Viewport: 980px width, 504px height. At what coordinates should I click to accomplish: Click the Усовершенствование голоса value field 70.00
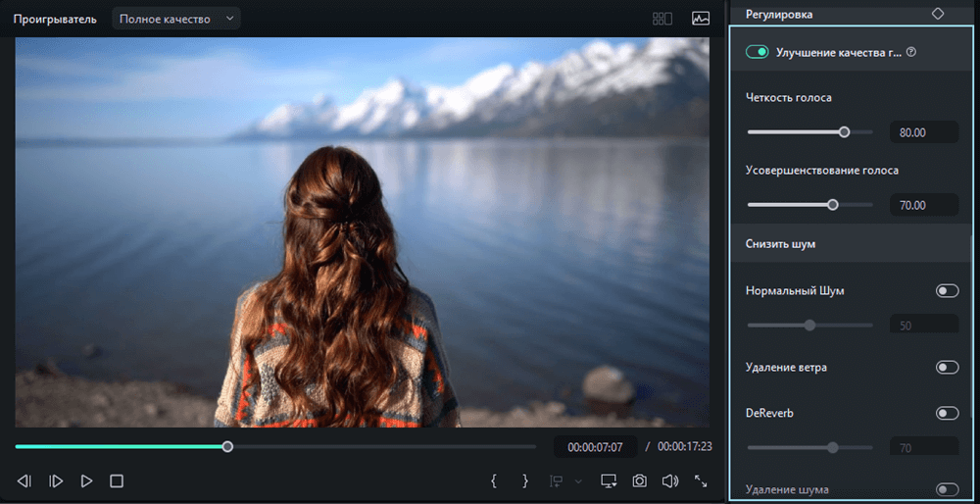point(924,205)
